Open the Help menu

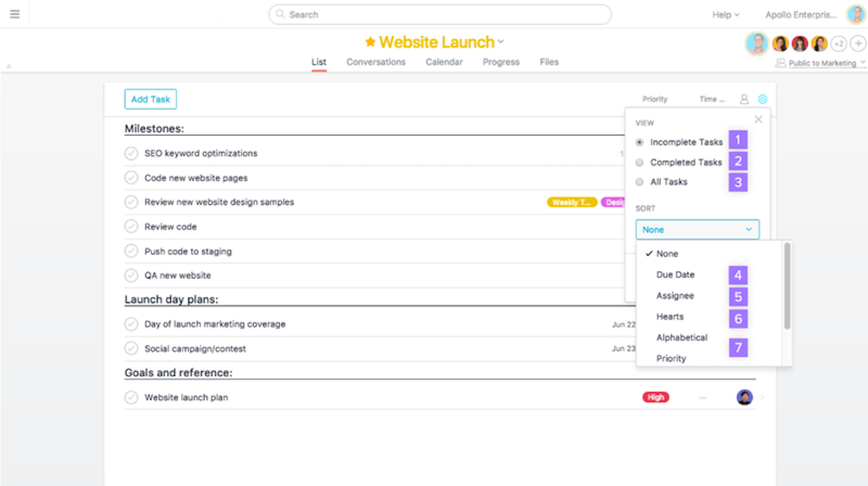tap(725, 14)
